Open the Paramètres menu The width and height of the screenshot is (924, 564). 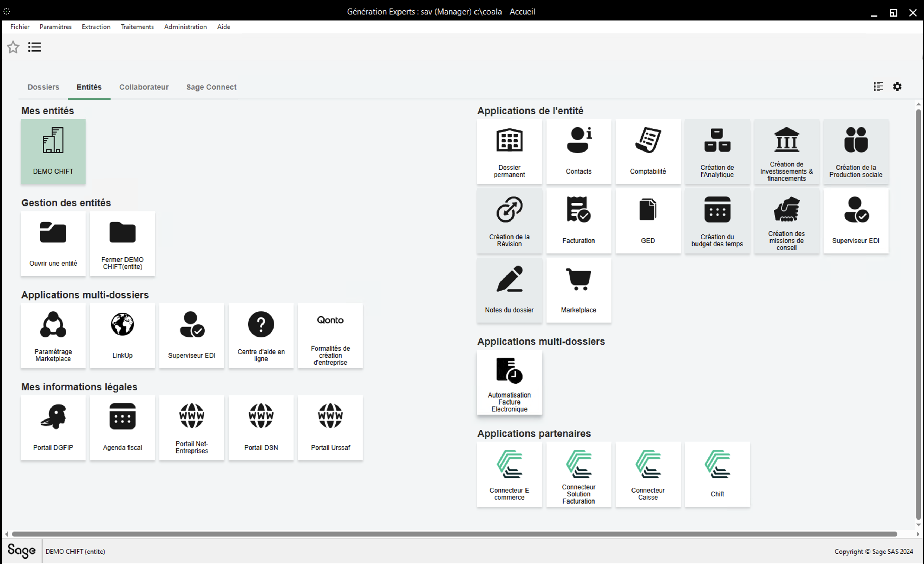pos(56,27)
